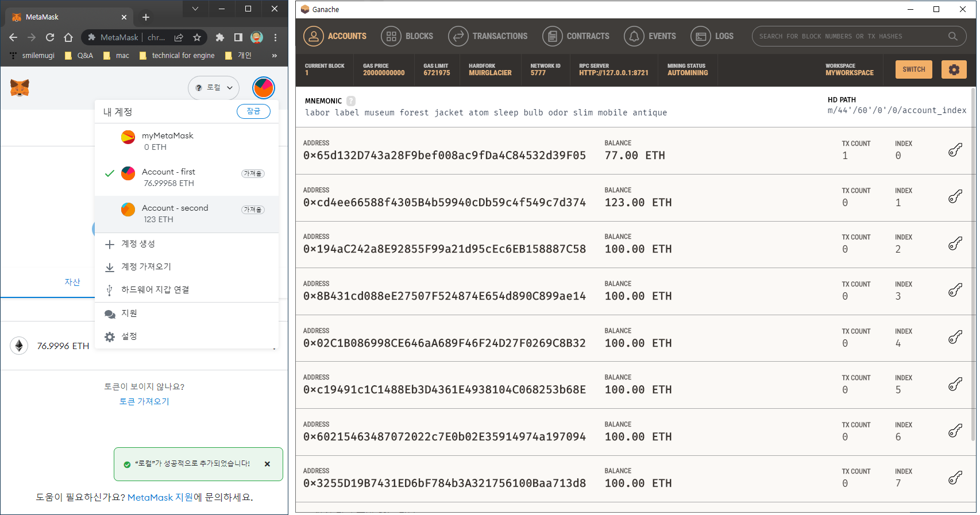Switch to Ganache Logs tab
The width and height of the screenshot is (980, 515).
pos(712,36)
